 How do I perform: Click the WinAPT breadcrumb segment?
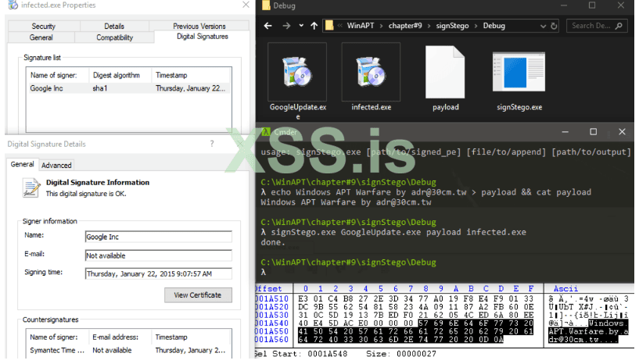[x=361, y=26]
